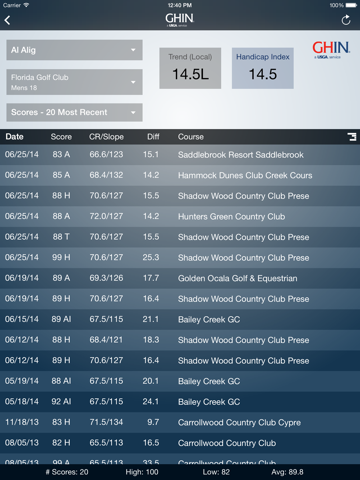Tap the Diff column header

153,137
